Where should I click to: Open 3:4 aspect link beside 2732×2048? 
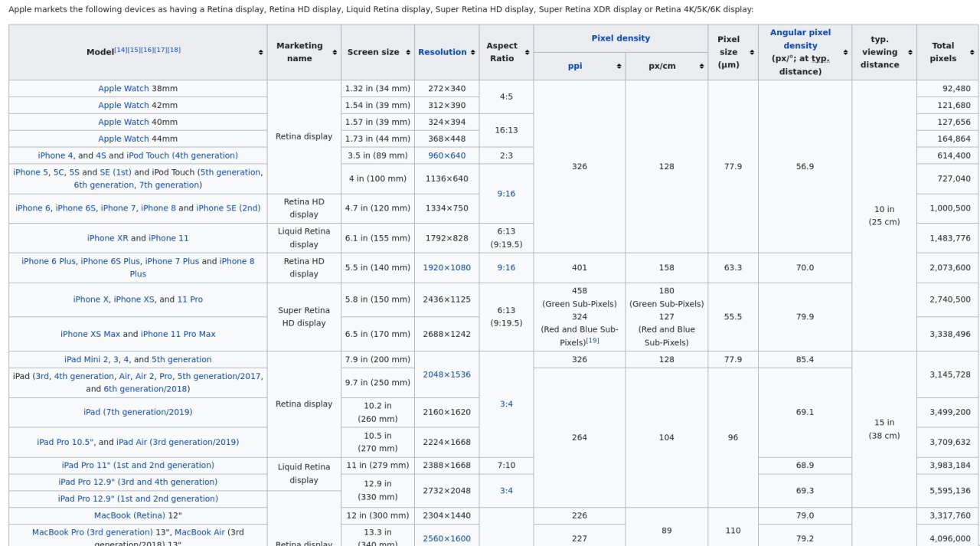click(x=506, y=491)
